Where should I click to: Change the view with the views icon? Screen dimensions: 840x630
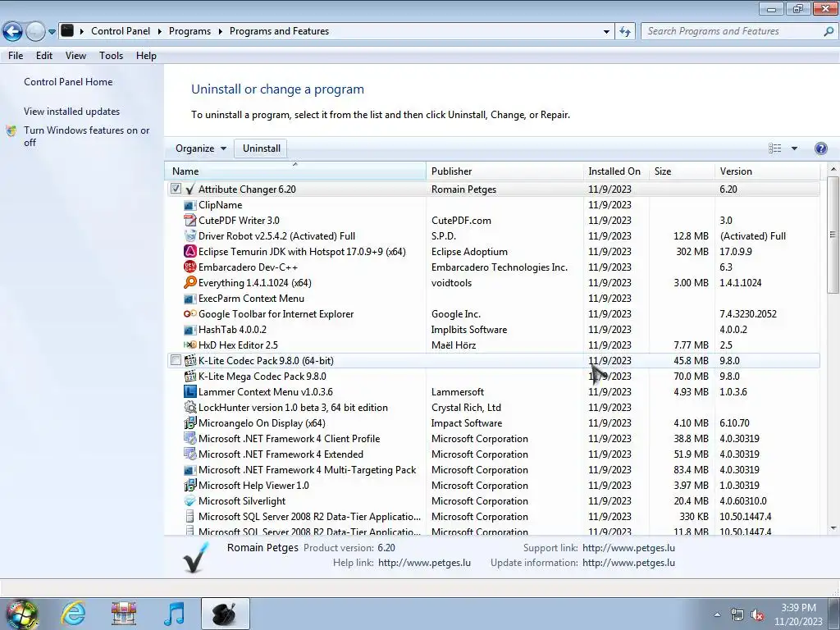(774, 148)
